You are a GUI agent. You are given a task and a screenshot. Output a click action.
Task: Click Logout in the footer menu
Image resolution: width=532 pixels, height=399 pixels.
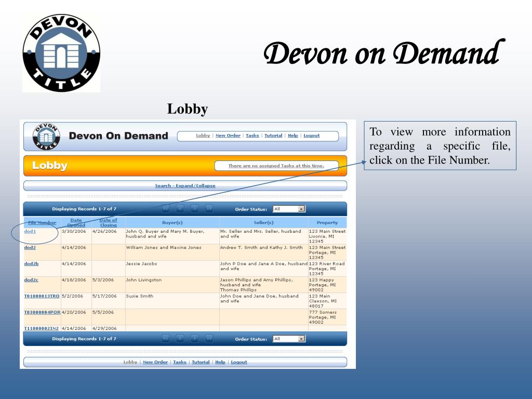[x=239, y=362]
